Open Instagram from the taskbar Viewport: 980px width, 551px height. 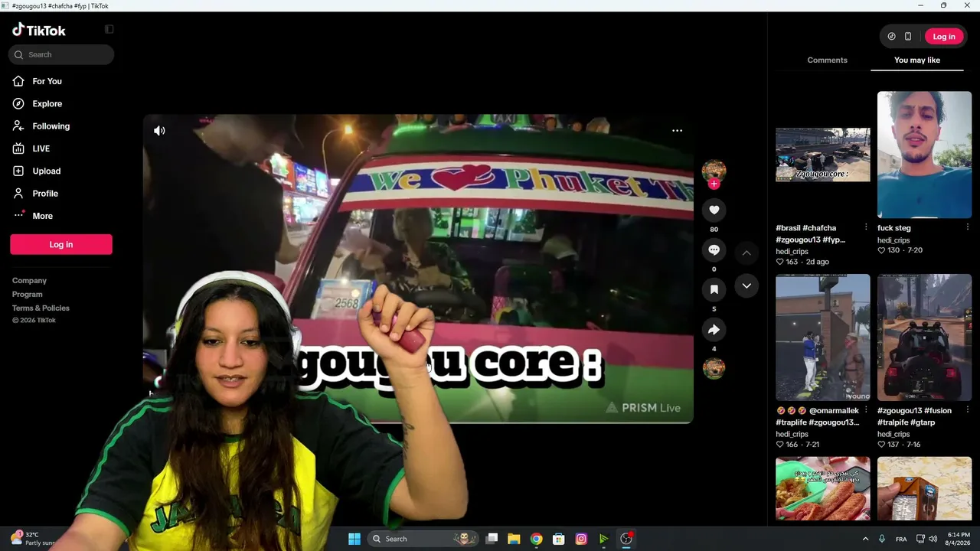click(581, 539)
